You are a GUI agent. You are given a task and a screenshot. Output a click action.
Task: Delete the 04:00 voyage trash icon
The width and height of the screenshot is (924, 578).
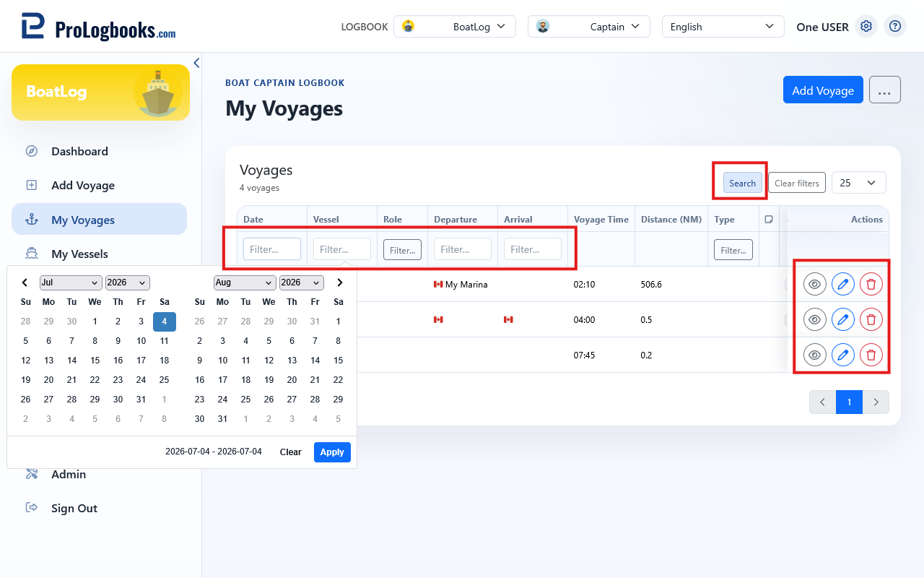pos(871,319)
